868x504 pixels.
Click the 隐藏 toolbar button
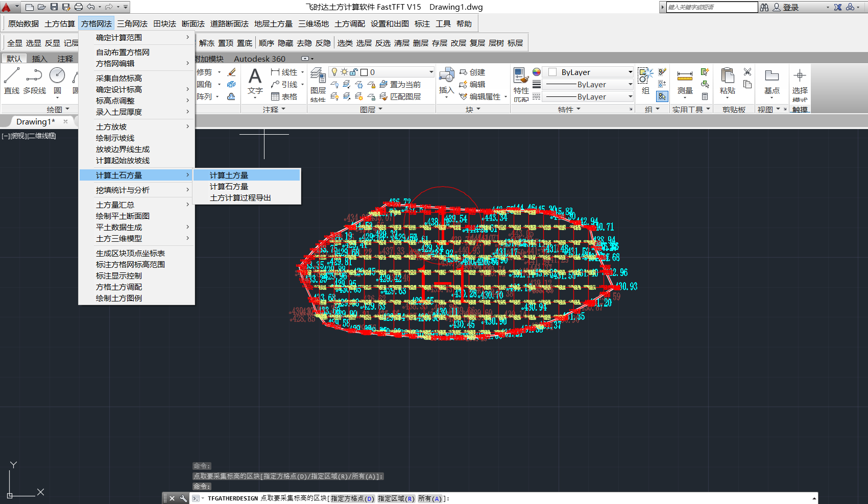coord(285,43)
